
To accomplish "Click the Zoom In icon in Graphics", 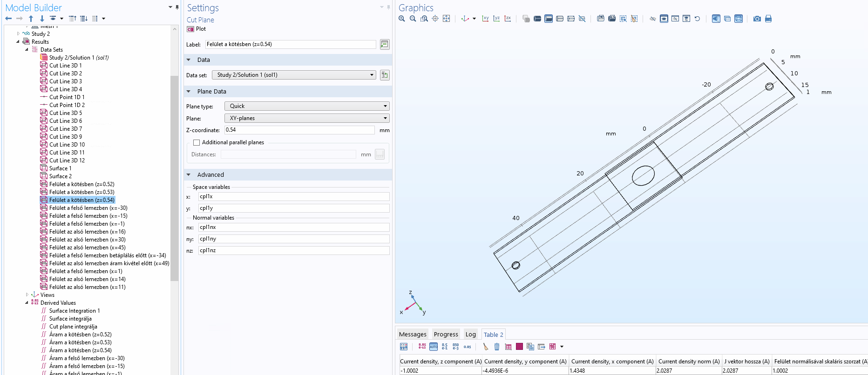I will coord(402,19).
